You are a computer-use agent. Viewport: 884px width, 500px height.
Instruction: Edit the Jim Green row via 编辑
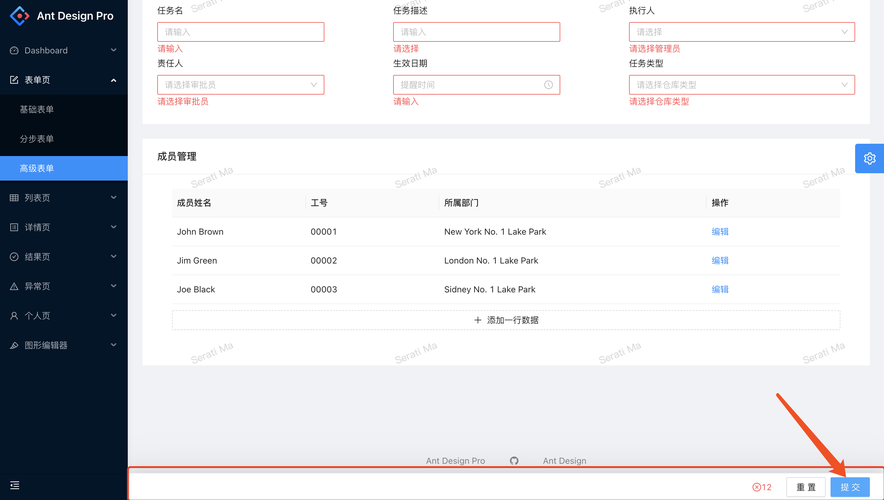pos(720,260)
